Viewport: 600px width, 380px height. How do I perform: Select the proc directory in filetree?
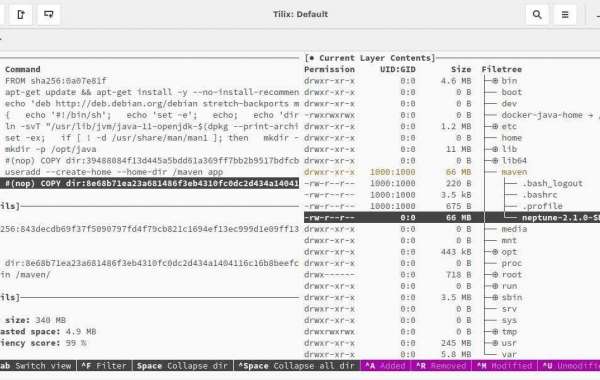tap(512, 263)
